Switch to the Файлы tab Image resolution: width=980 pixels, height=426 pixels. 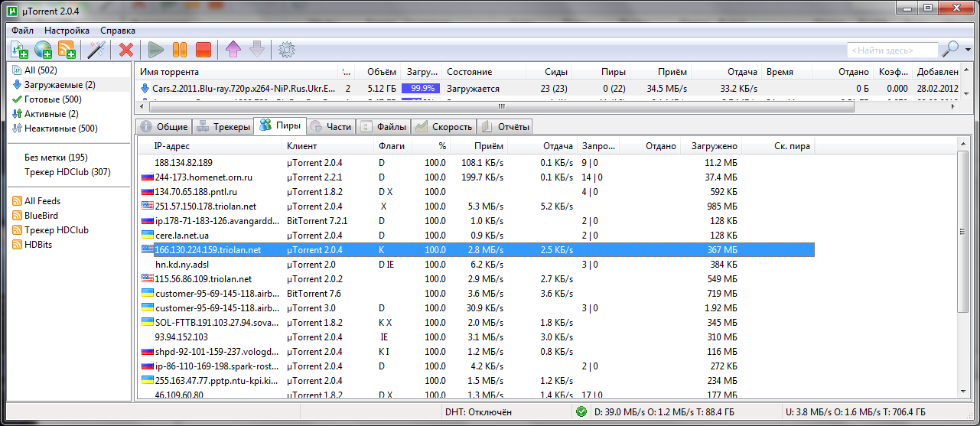click(x=384, y=127)
